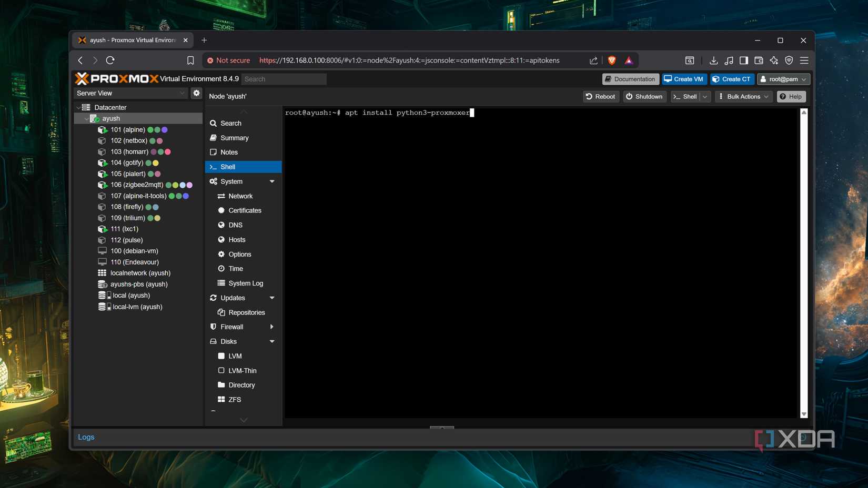
Task: Open DNS configuration
Action: coord(235,225)
